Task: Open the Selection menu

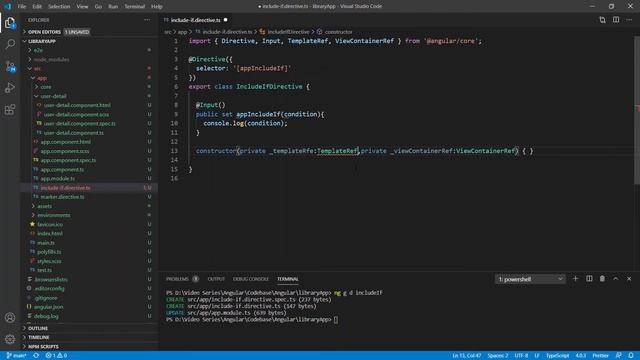Action: tap(59, 7)
